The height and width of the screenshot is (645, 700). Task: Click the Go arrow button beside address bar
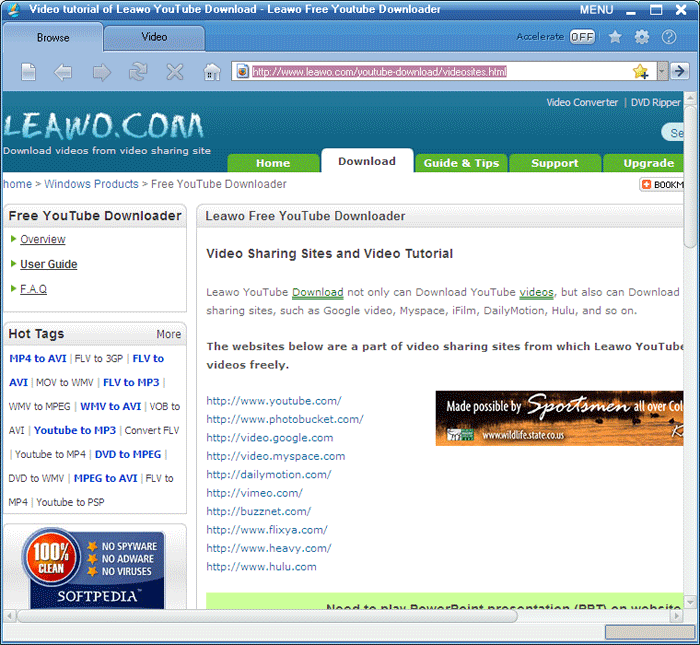coord(679,71)
